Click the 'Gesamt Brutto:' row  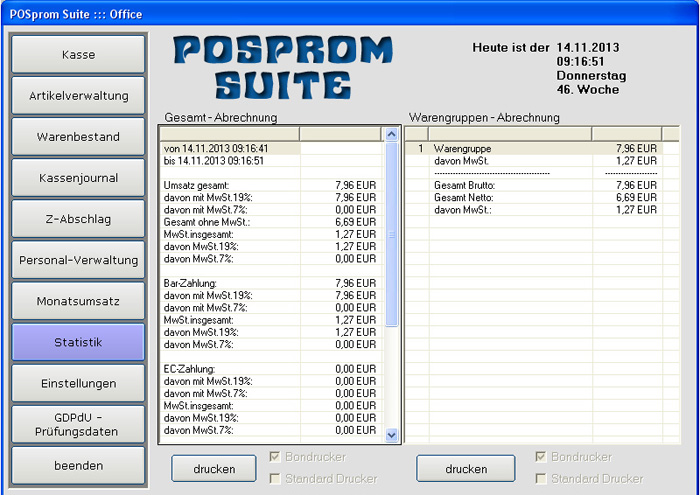tap(542, 185)
